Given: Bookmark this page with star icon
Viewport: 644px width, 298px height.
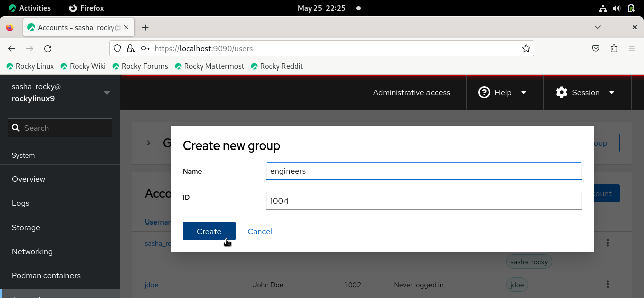Looking at the screenshot, I should tap(526, 49).
